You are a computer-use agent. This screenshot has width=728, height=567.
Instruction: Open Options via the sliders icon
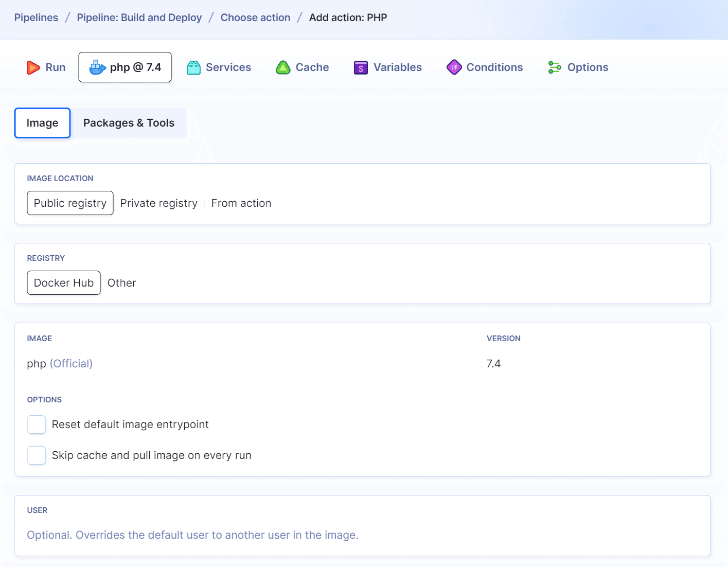pos(554,67)
